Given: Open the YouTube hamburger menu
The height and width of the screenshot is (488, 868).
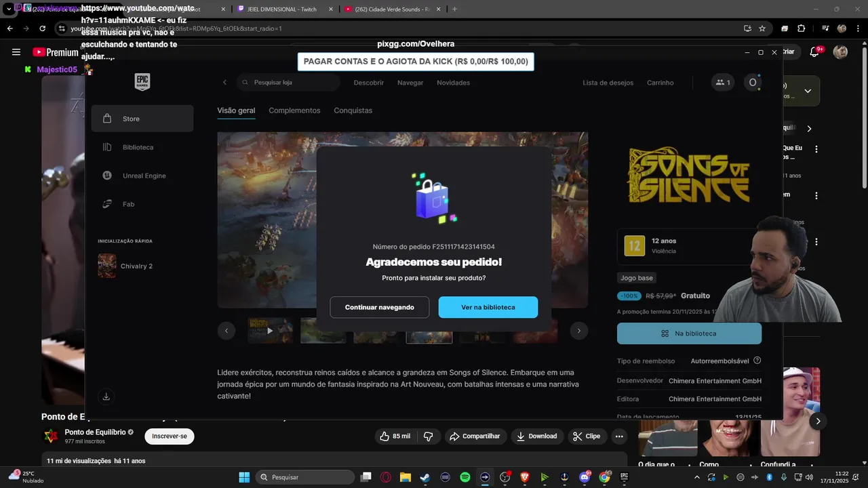Looking at the screenshot, I should pos(16,52).
